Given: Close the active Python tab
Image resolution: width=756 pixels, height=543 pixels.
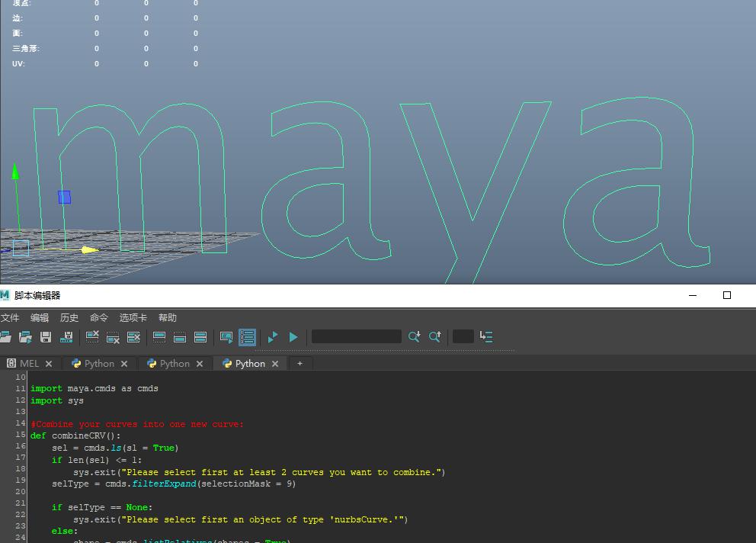Looking at the screenshot, I should point(275,364).
